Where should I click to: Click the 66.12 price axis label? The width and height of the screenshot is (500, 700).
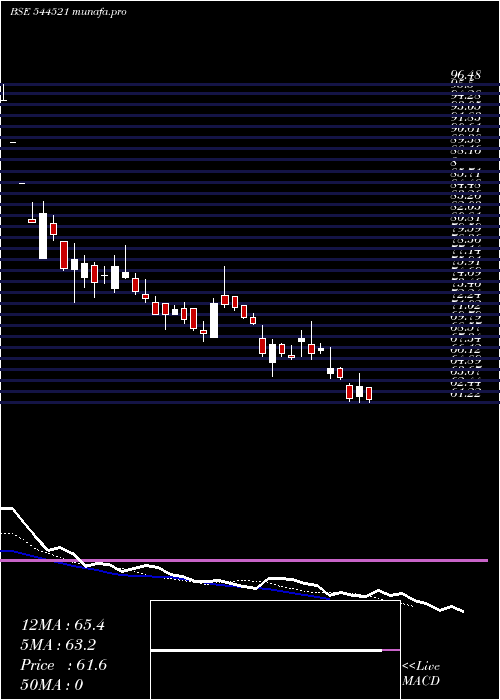[x=466, y=350]
